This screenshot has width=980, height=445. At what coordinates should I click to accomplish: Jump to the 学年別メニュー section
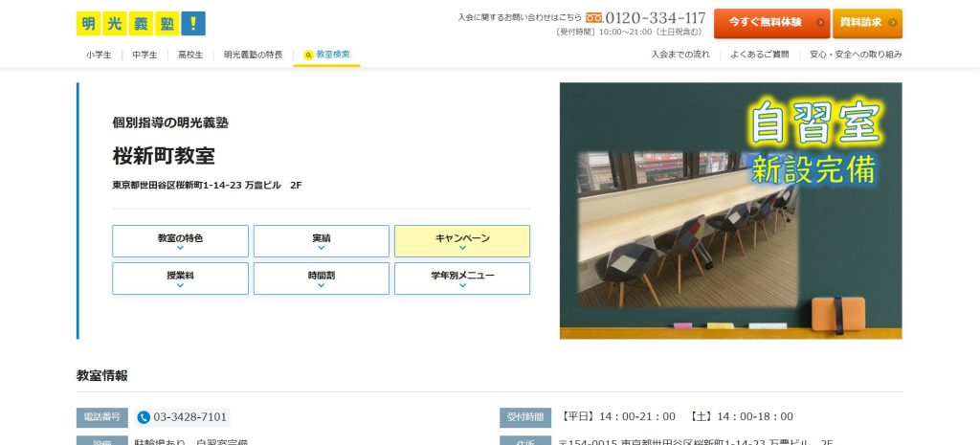coord(462,278)
